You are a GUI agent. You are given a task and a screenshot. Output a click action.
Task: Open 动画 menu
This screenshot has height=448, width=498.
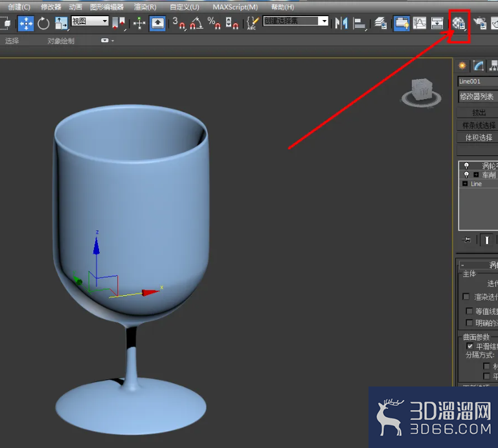tap(75, 6)
